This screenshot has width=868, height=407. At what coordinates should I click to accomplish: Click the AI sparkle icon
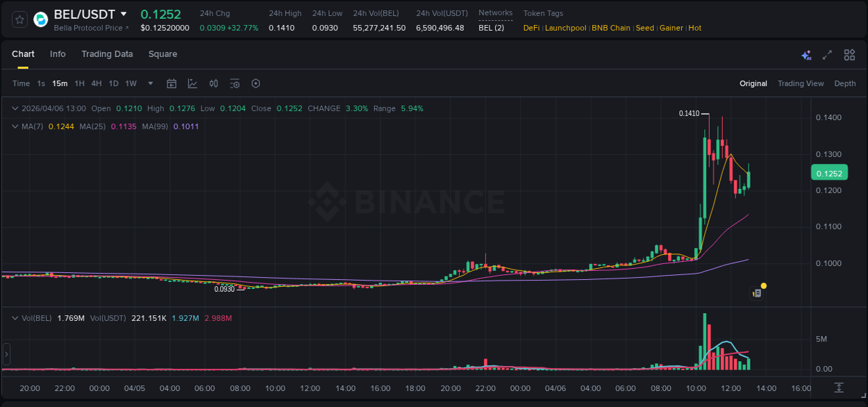point(806,55)
